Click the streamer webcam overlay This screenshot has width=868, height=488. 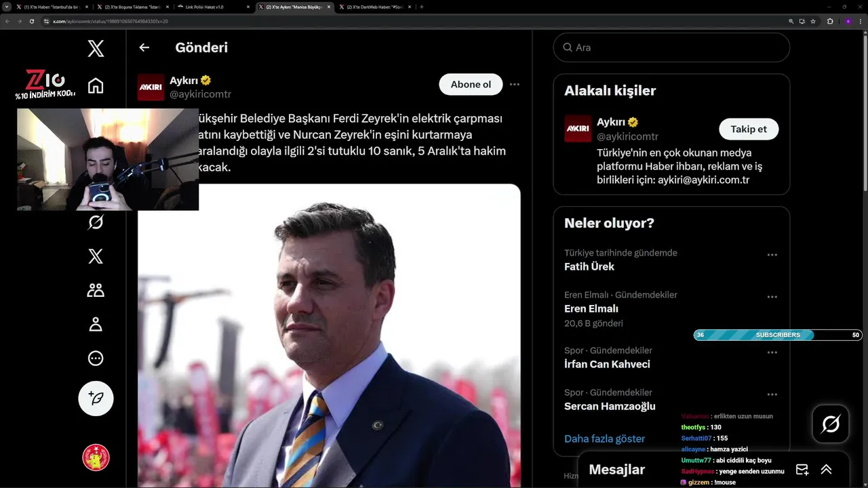(108, 159)
